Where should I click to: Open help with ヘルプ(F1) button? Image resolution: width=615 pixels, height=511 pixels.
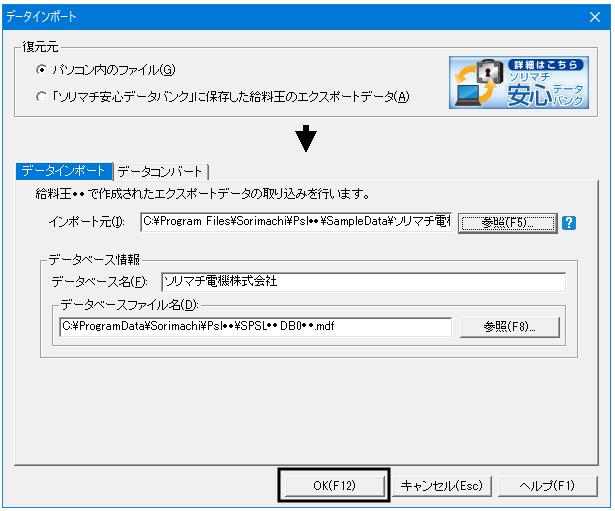coord(548,486)
